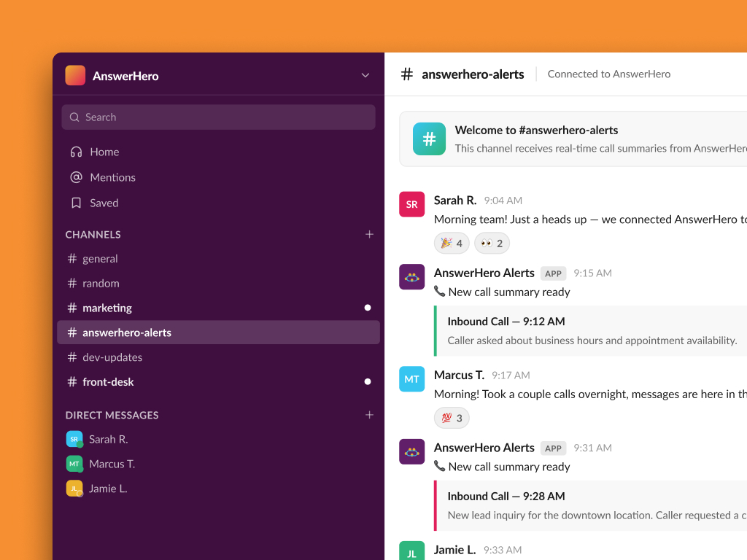Click the unread dot beside front-desk
This screenshot has height=560, width=747.
[x=368, y=381]
